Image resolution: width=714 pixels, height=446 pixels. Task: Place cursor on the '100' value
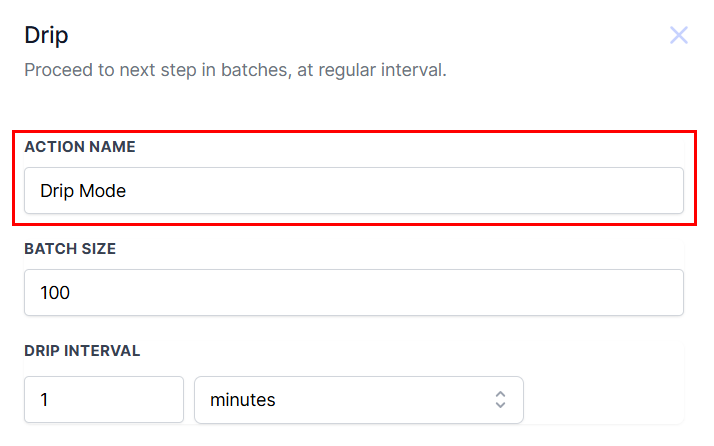[56, 293]
